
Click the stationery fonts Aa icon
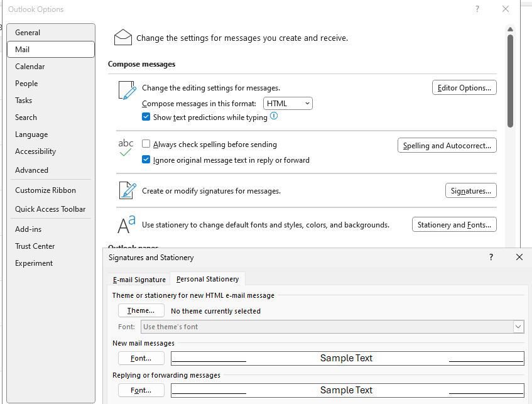[126, 224]
